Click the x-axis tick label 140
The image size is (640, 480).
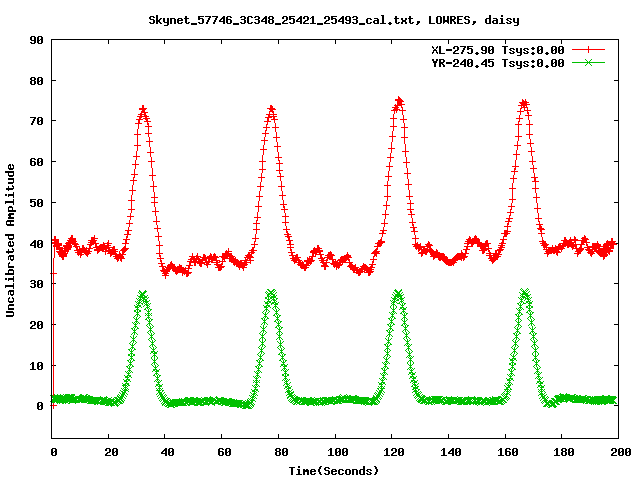pos(451,452)
